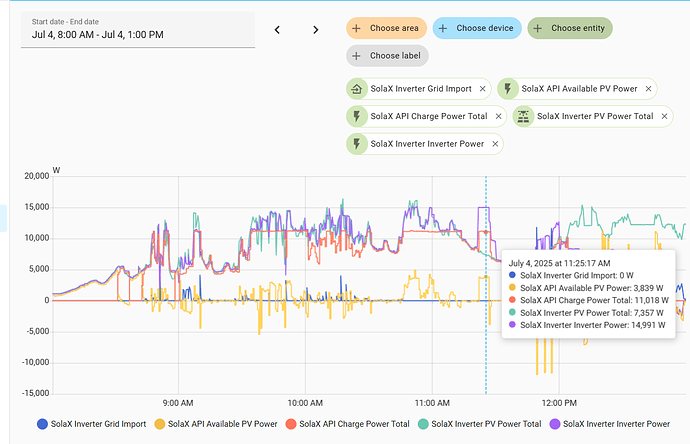
Task: Click the 12:00 PM axis label
Action: click(559, 403)
